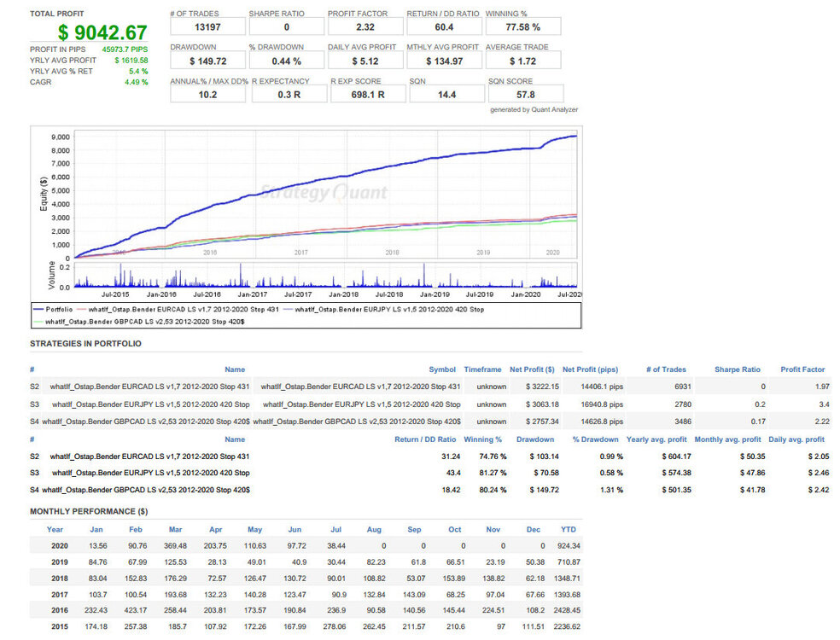Select yearly average profit $ 1619.58

(x=131, y=61)
